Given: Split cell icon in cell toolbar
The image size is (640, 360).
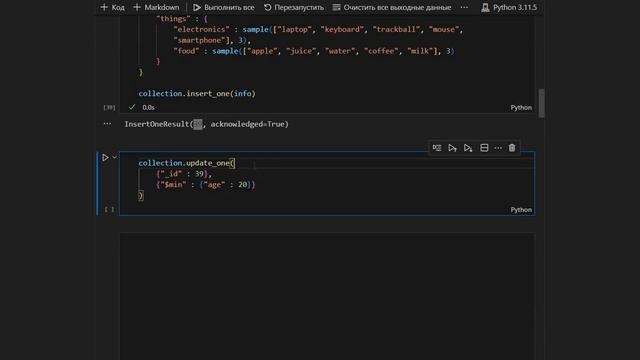Looking at the screenshot, I should pyautogui.click(x=484, y=148).
